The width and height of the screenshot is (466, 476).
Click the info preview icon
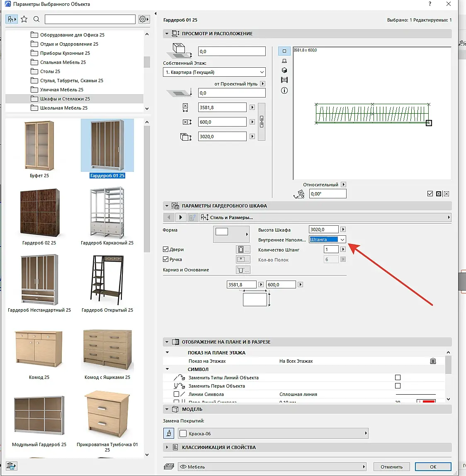[284, 90]
